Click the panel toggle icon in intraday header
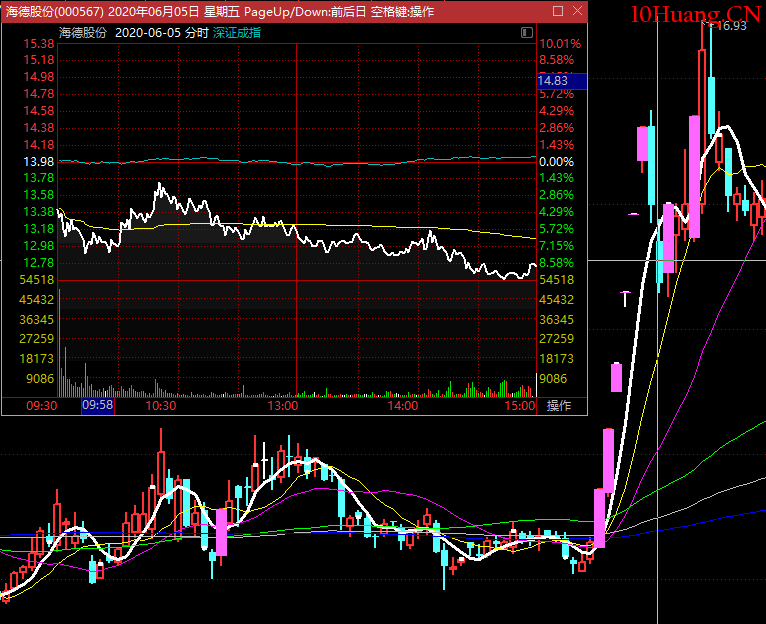This screenshot has height=624, width=766. (x=526, y=32)
